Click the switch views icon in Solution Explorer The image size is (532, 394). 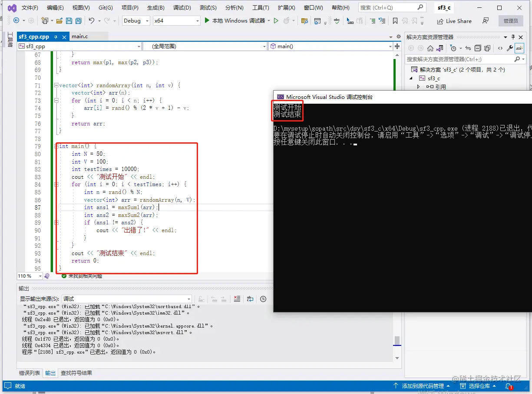[440, 48]
